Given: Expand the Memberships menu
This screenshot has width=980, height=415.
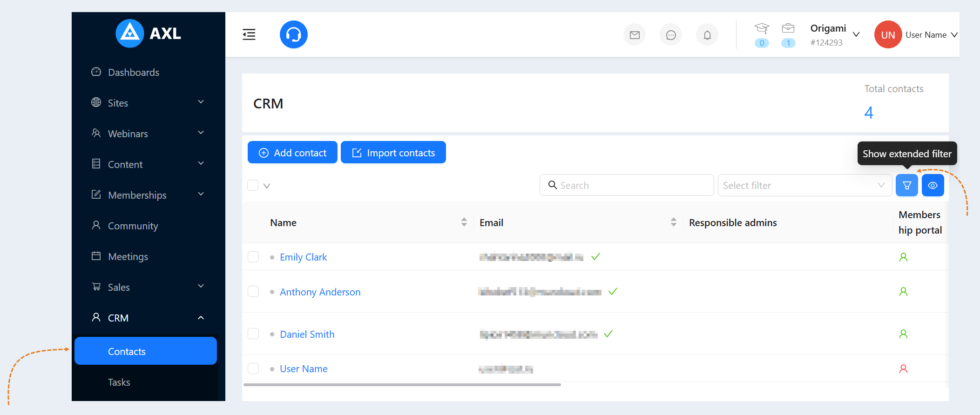Looking at the screenshot, I should pyautogui.click(x=148, y=195).
